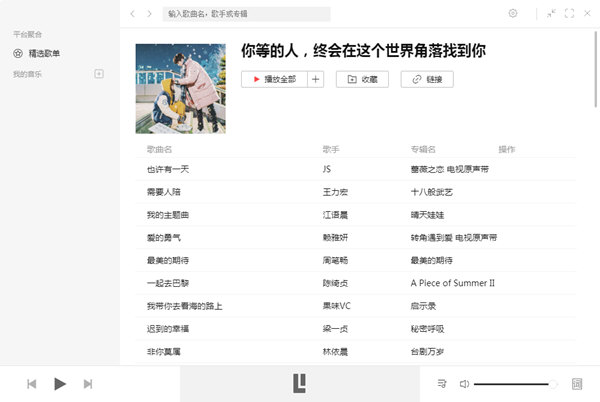Open artist 梁一贞

pos(335,329)
